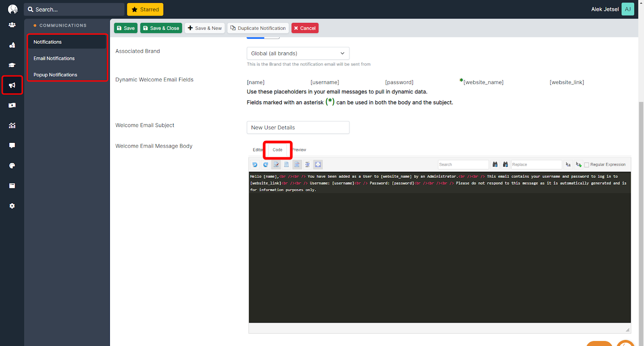Click the format code icon in the code toolbar
This screenshot has width=644, height=346.
pyautogui.click(x=308, y=165)
